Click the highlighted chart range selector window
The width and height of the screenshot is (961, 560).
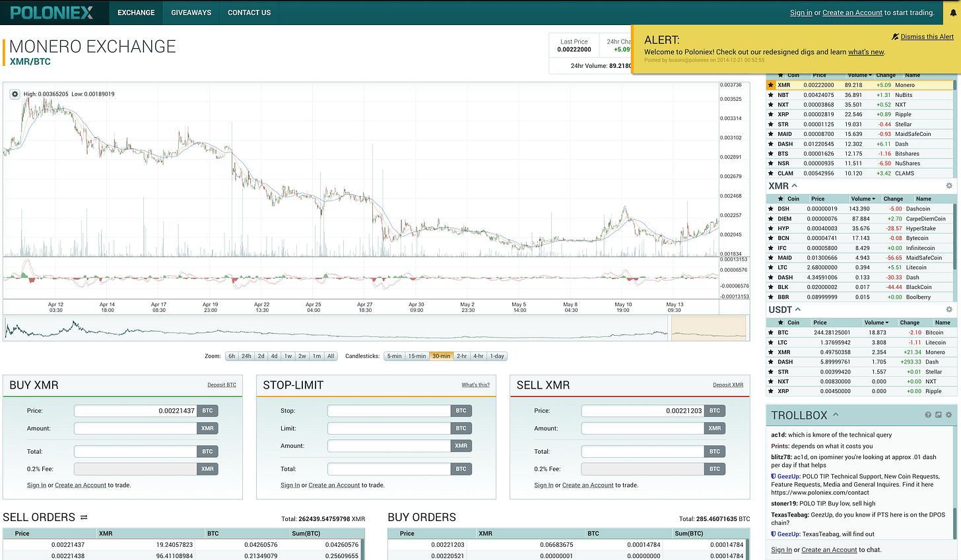(x=709, y=328)
